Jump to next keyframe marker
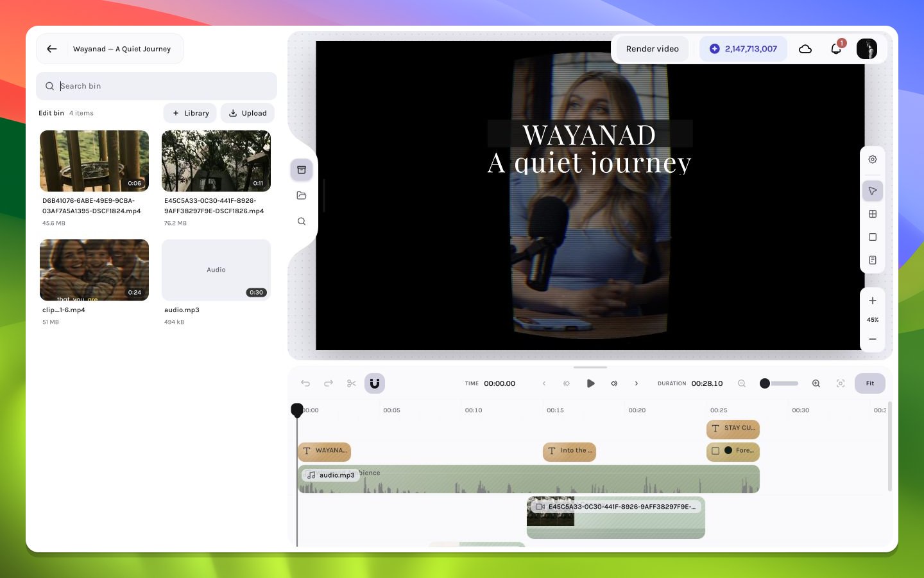The width and height of the screenshot is (924, 578). pyautogui.click(x=614, y=383)
